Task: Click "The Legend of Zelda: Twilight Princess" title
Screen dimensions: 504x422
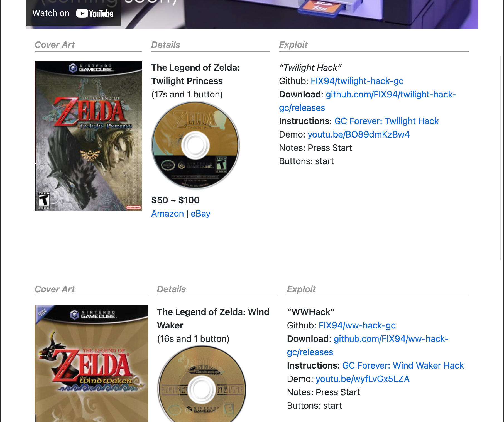Action: tap(195, 74)
